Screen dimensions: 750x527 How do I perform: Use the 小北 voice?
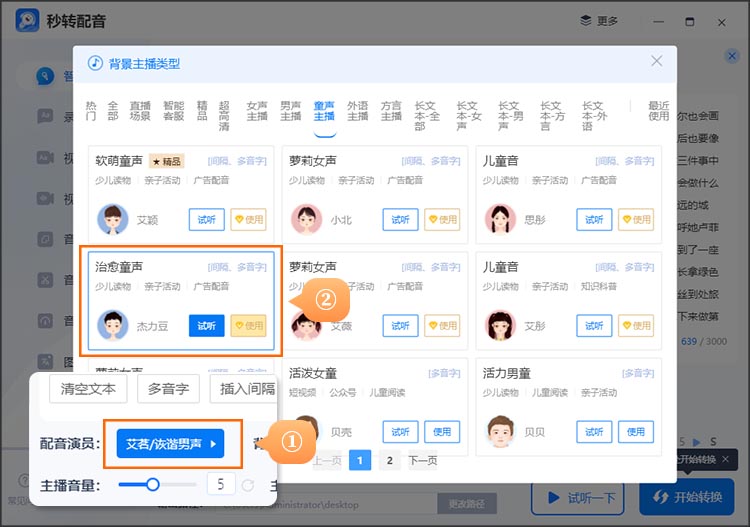click(442, 220)
